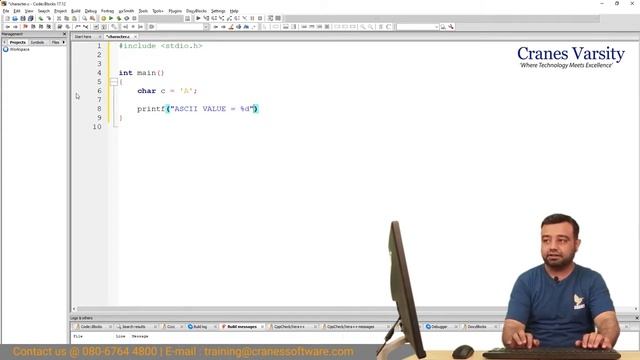
Task: Open a file via the toolbar icon
Action: pyautogui.click(x=15, y=18)
